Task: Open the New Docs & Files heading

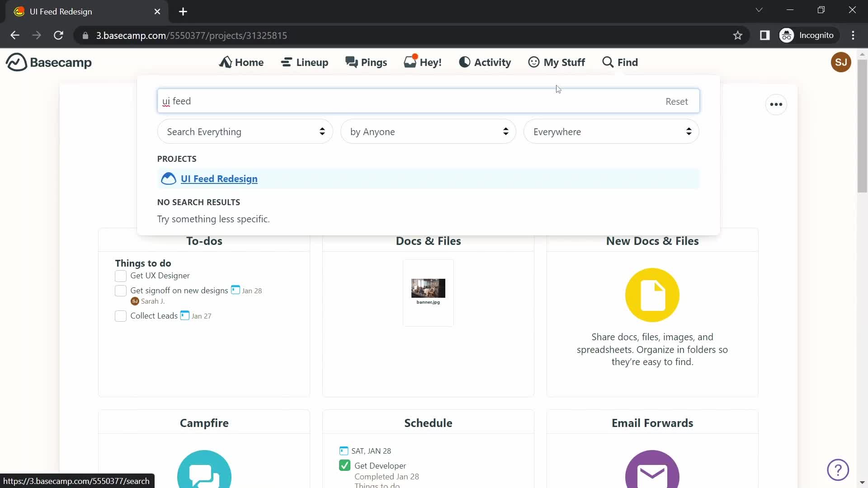Action: pyautogui.click(x=652, y=241)
